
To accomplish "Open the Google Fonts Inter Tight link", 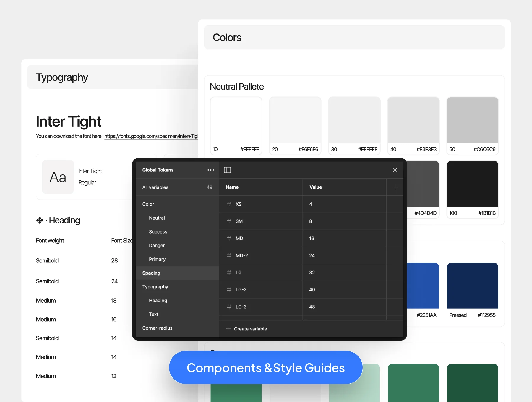I will pos(151,136).
